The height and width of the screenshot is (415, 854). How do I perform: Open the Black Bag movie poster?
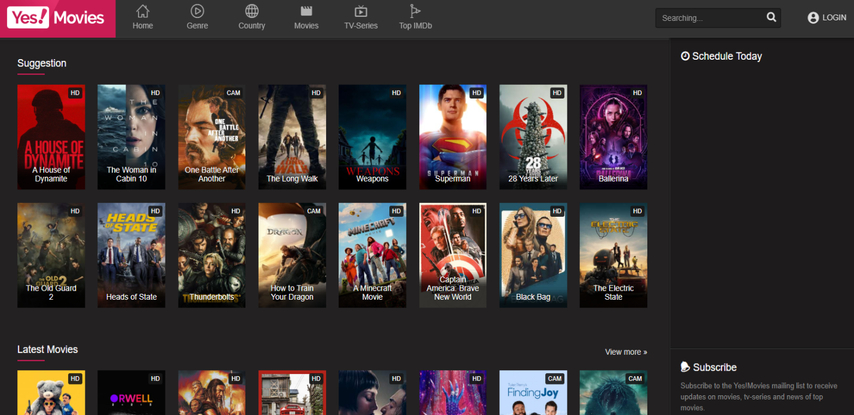(533, 255)
